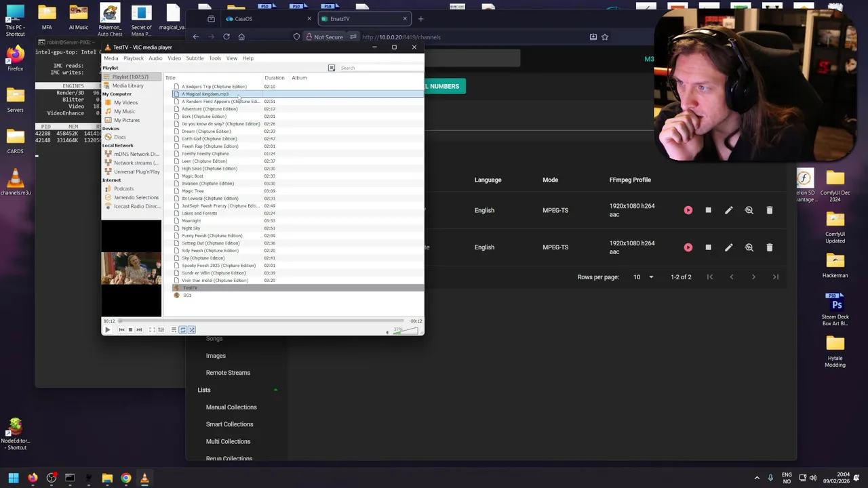
Task: Change playlist view mode icon near Search
Action: click(x=332, y=68)
